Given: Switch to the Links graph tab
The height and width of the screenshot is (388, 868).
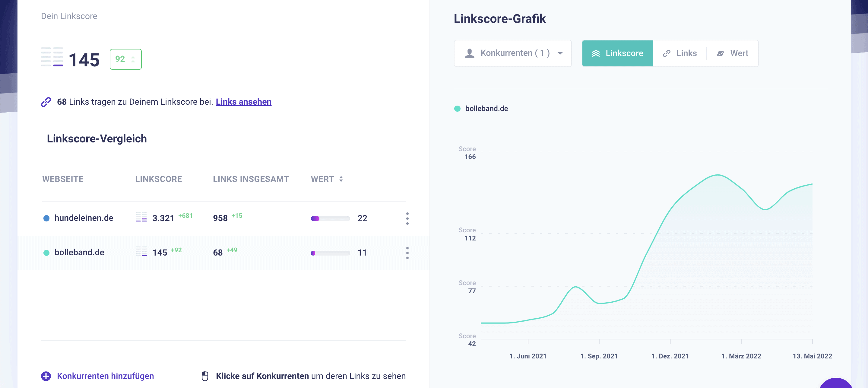Looking at the screenshot, I should [x=680, y=53].
